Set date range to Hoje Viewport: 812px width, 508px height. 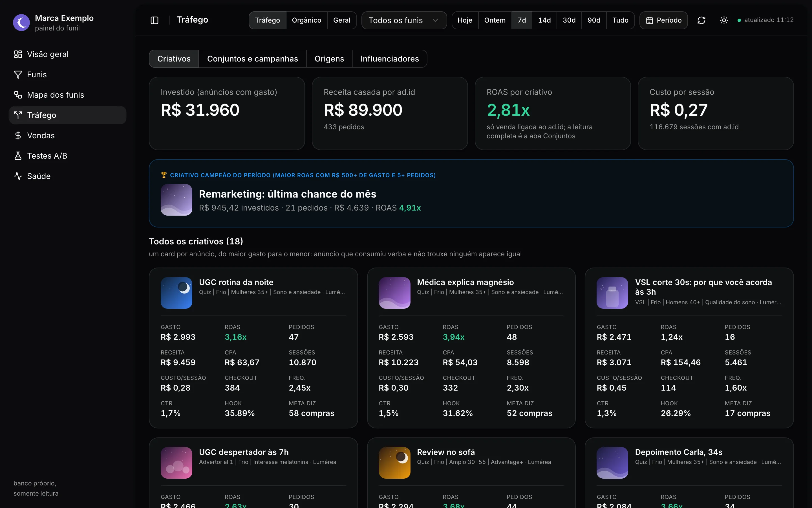coord(465,20)
